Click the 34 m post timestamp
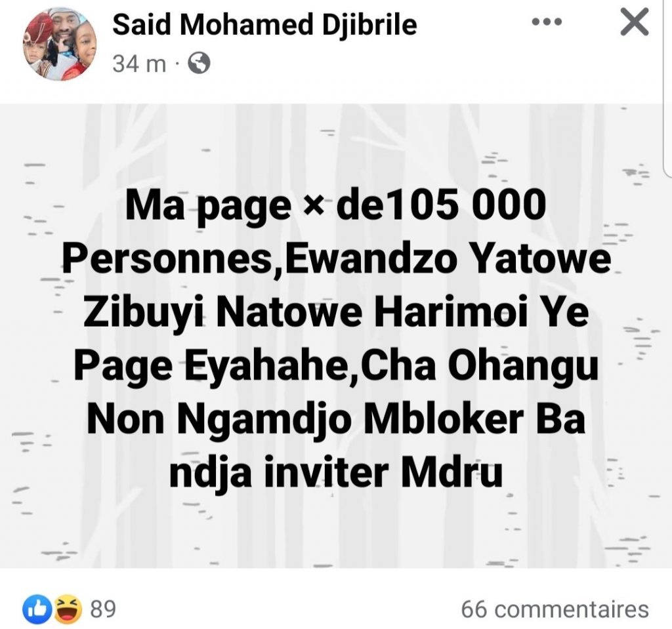 (x=139, y=64)
